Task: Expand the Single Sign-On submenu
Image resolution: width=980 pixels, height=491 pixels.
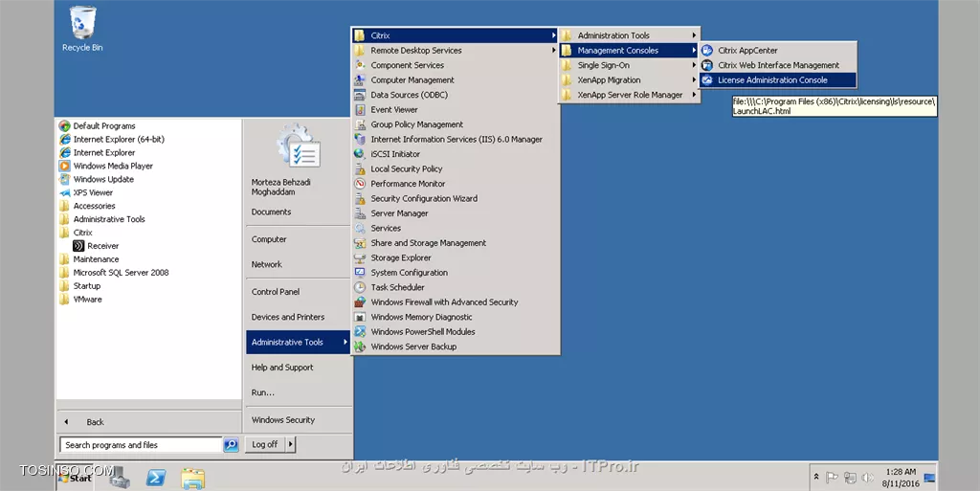Action: click(694, 65)
